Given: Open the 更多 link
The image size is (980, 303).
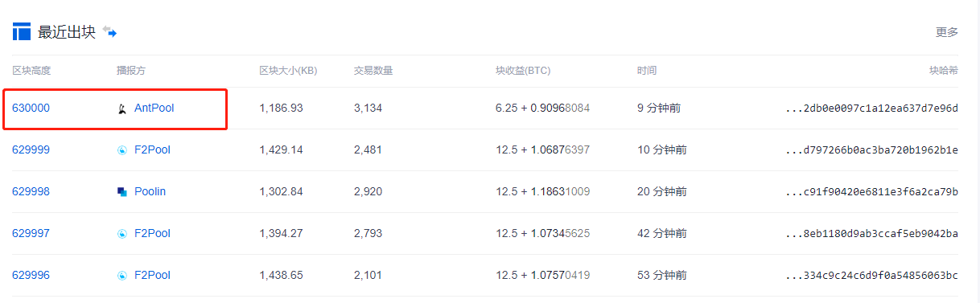Looking at the screenshot, I should 947,32.
